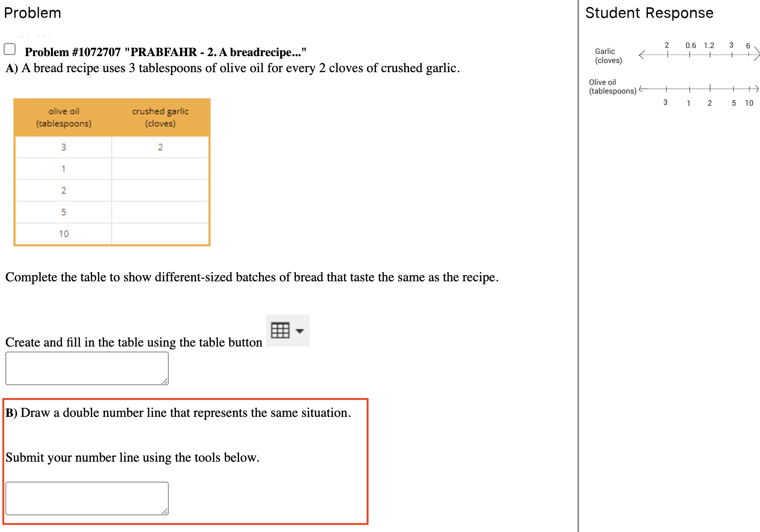Click the Problem #1072707 title text

coord(165,52)
